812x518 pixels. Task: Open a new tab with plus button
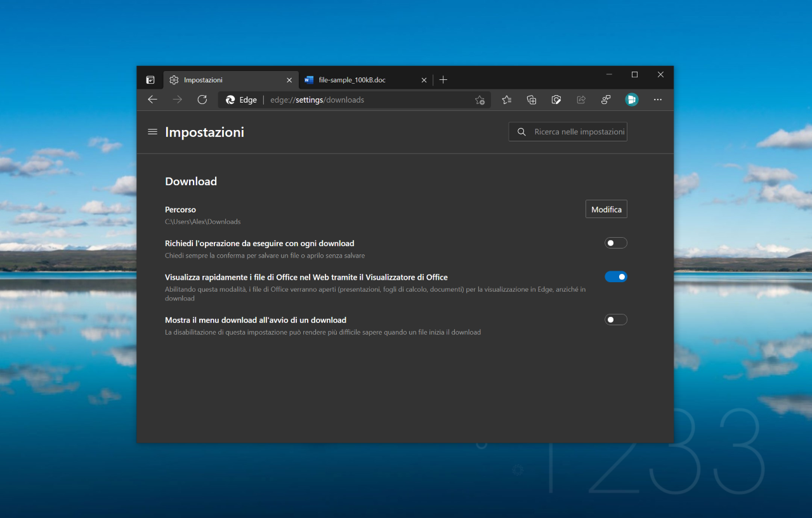pyautogui.click(x=443, y=80)
